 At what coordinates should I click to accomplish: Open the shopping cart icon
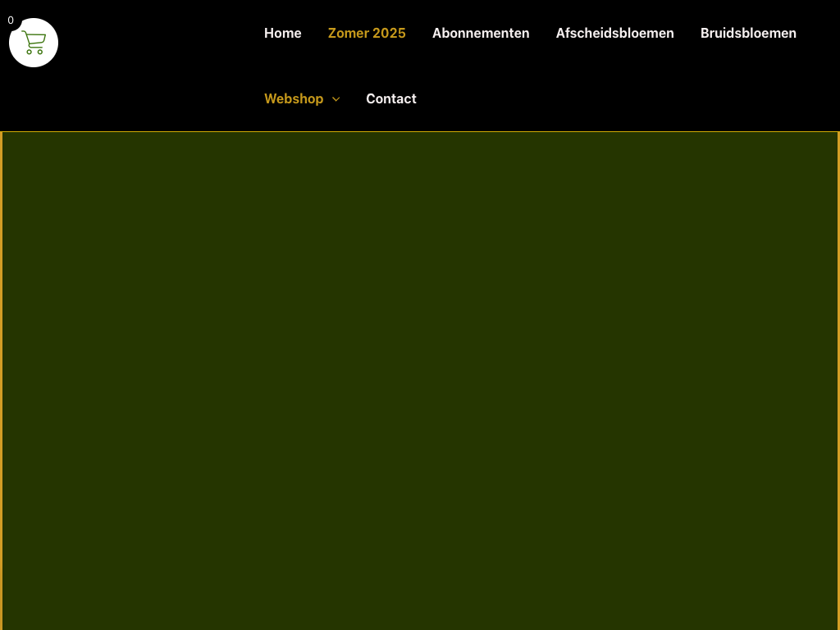[x=34, y=43]
